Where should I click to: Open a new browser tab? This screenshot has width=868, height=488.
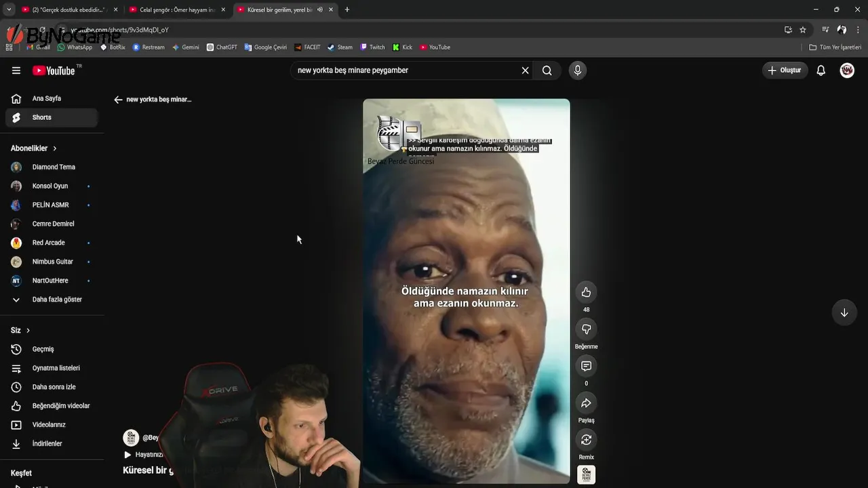[x=347, y=9]
